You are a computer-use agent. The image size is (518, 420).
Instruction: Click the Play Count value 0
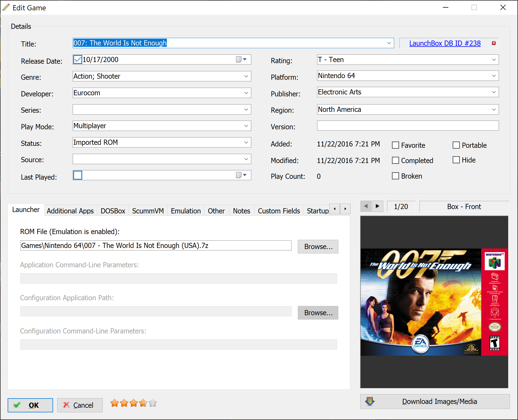click(x=319, y=176)
